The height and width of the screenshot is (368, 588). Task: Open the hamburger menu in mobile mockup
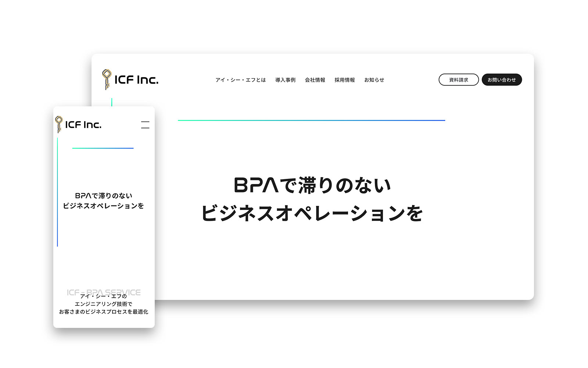(x=145, y=125)
